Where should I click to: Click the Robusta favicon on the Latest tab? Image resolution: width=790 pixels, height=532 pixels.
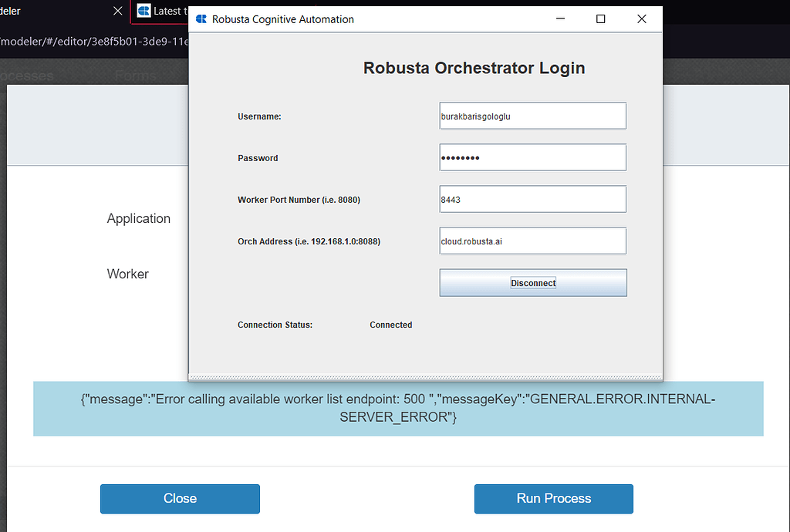[143, 11]
